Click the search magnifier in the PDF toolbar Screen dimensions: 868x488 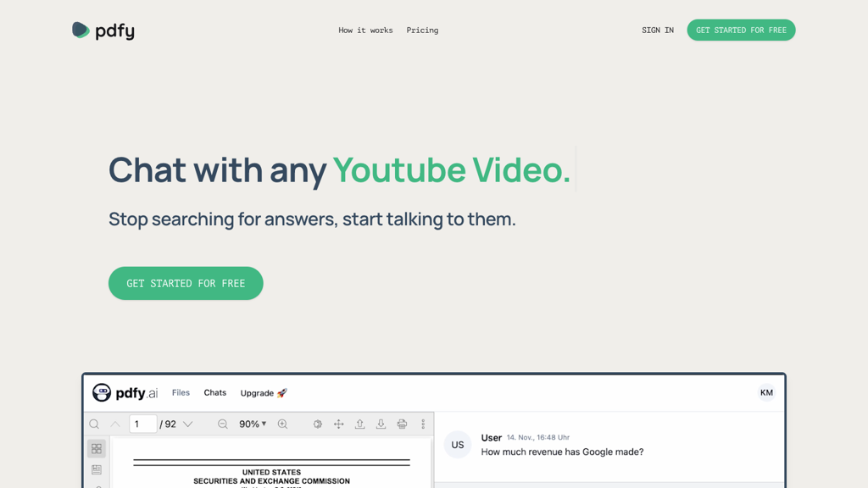(x=94, y=424)
